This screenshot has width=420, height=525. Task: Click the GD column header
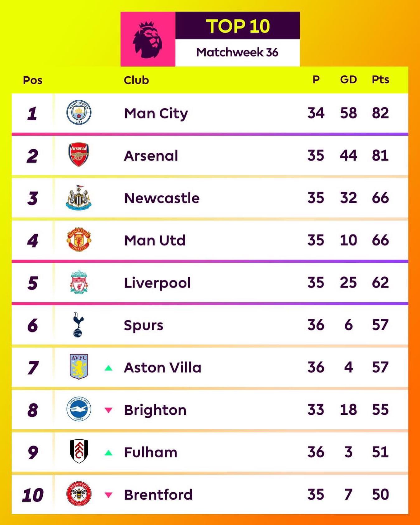pyautogui.click(x=348, y=80)
